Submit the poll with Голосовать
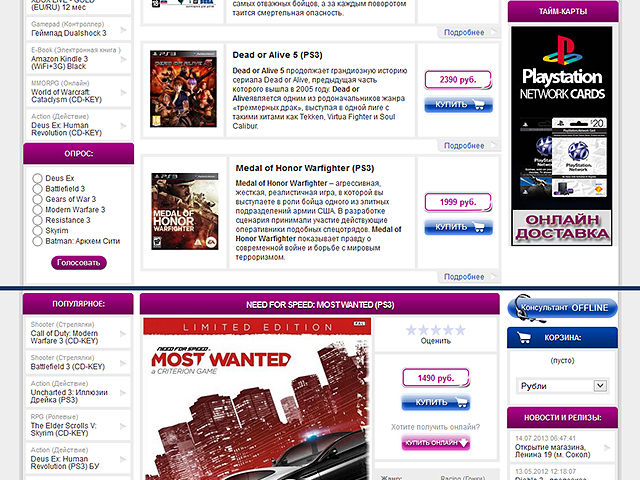640x480 pixels. click(x=78, y=263)
